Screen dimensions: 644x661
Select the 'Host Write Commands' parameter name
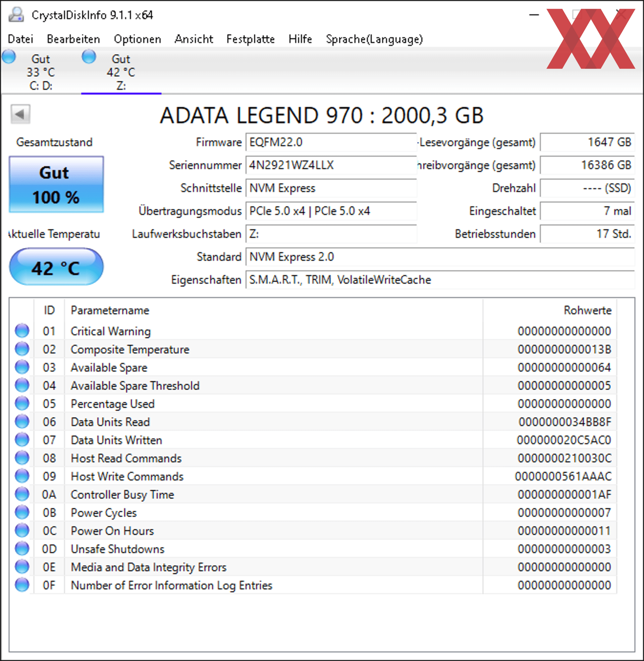(x=127, y=477)
